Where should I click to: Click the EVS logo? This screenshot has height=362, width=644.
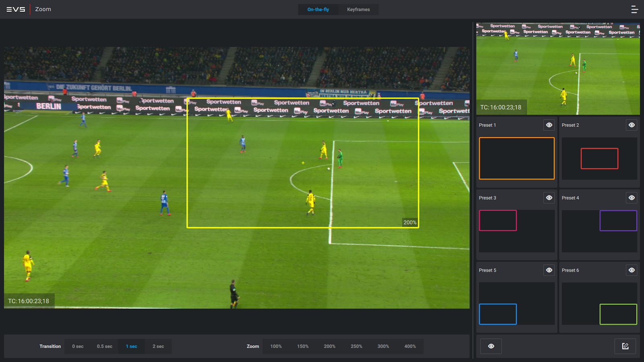[x=16, y=9]
